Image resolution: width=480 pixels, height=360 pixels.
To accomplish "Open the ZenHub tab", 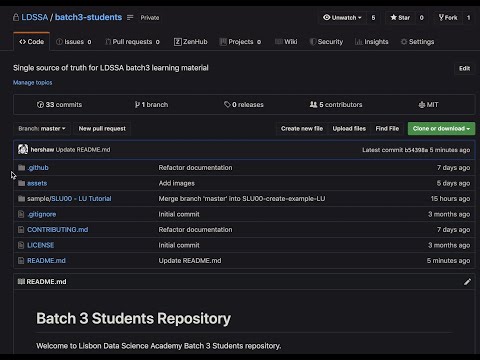I will (191, 42).
